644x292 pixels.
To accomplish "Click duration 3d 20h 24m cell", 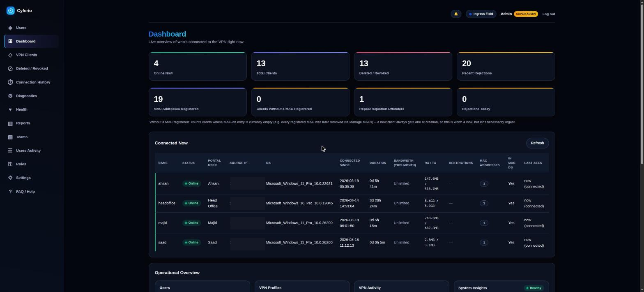I will point(375,203).
